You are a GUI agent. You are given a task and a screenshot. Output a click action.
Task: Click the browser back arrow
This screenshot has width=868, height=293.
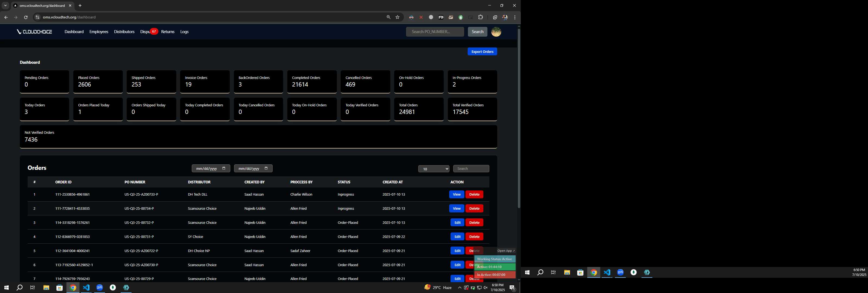pyautogui.click(x=6, y=17)
